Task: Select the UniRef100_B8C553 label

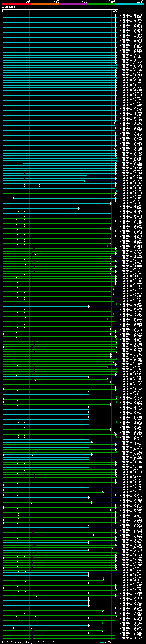Action: [131, 183]
